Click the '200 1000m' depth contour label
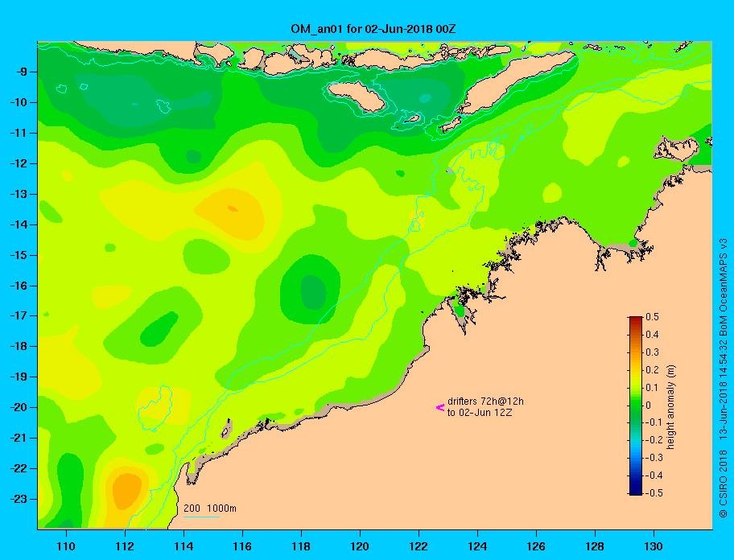The height and width of the screenshot is (560, 734). (x=210, y=508)
